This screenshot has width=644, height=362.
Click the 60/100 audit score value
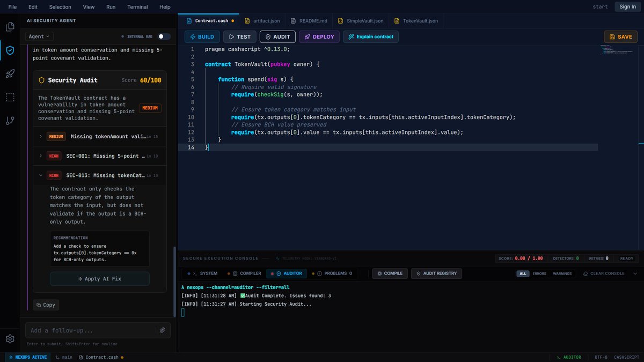pyautogui.click(x=150, y=80)
